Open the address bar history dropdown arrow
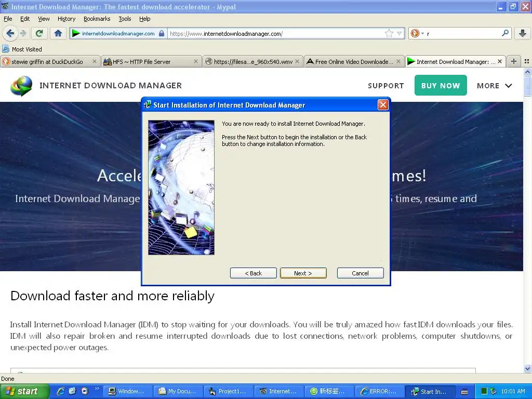Image resolution: width=532 pixels, height=399 pixels. (x=400, y=33)
